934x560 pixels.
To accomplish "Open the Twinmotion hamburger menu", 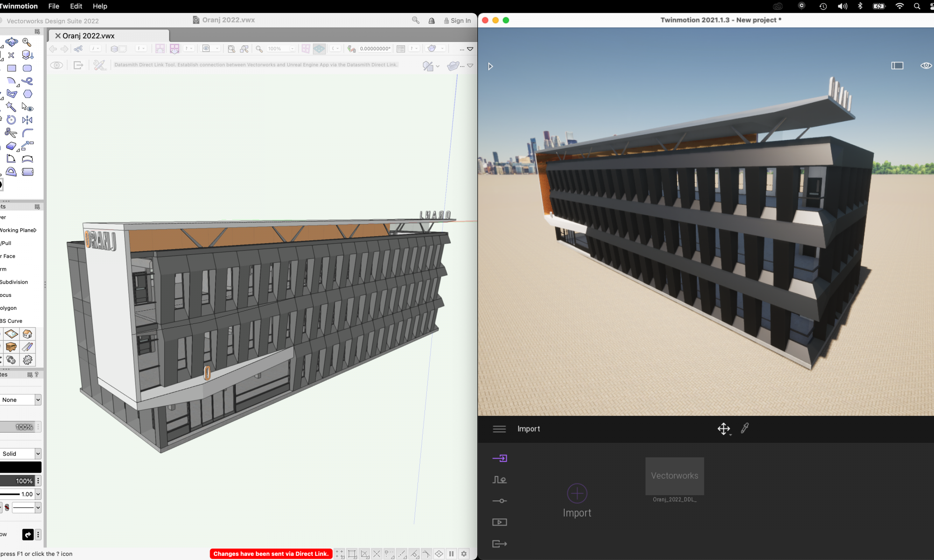I will [x=499, y=429].
